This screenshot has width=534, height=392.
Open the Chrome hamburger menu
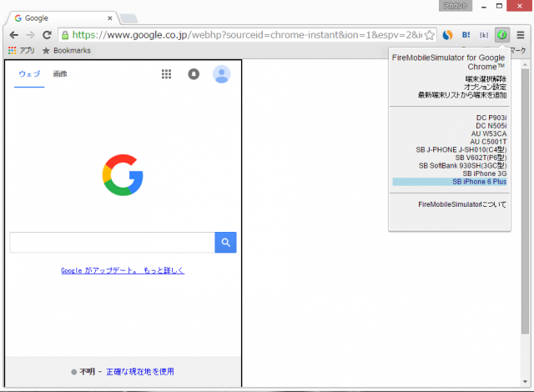521,35
